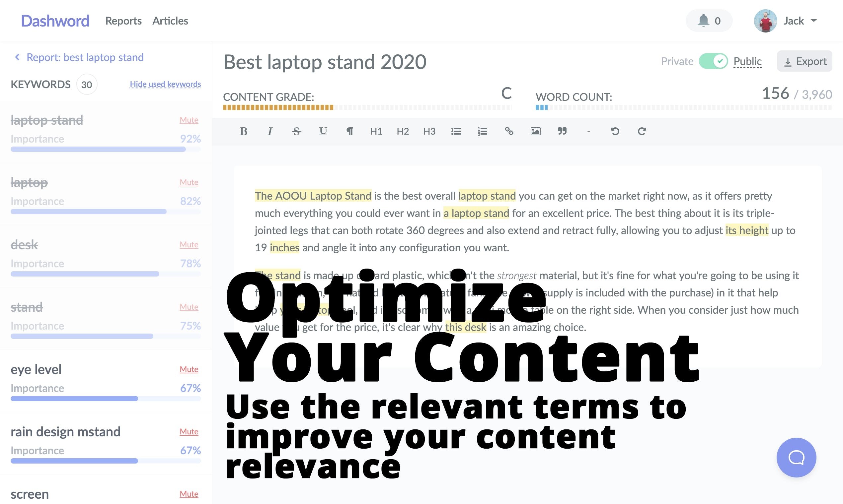
Task: Mute the screen keyword
Action: point(189,494)
